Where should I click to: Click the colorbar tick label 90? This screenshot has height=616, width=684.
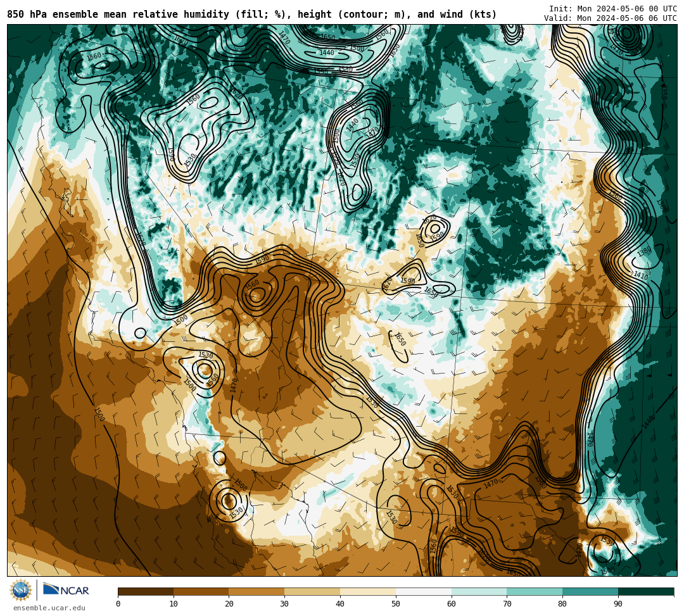[618, 604]
